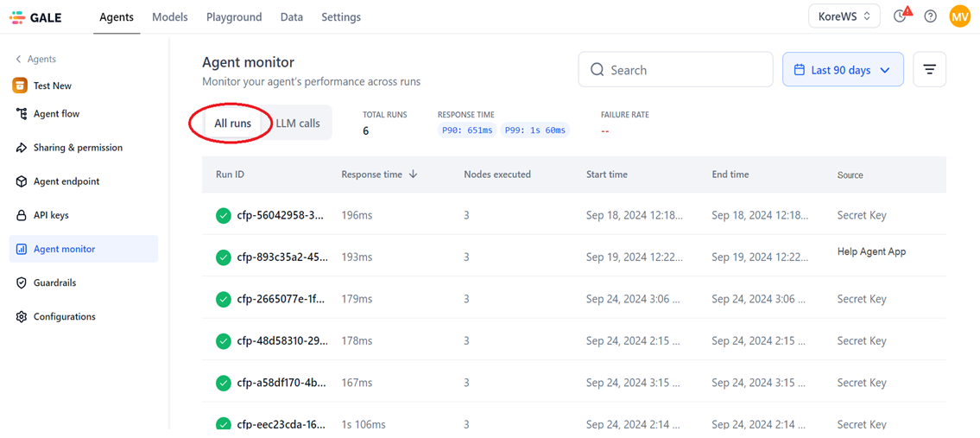Select the All runs toggle
The image size is (980, 438).
232,124
